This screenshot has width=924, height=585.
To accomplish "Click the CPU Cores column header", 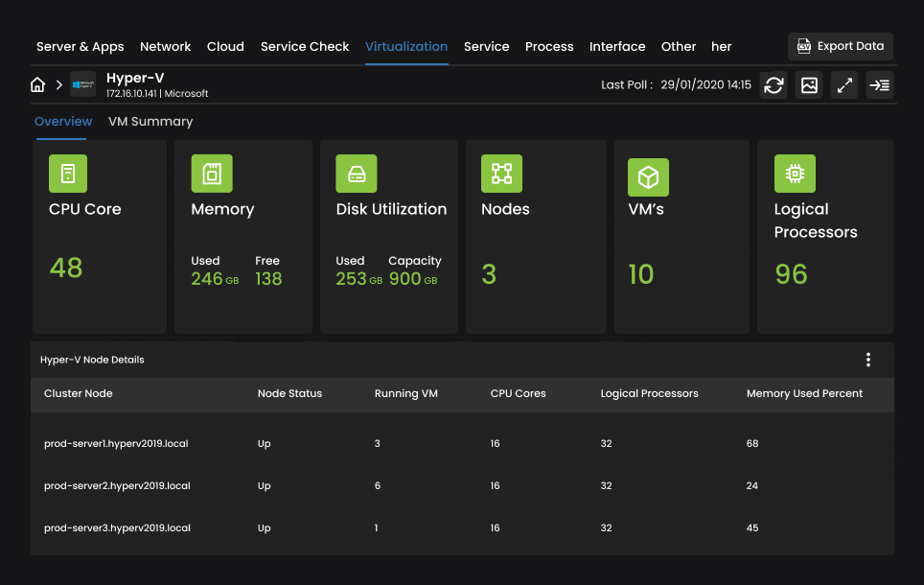I will (x=518, y=393).
